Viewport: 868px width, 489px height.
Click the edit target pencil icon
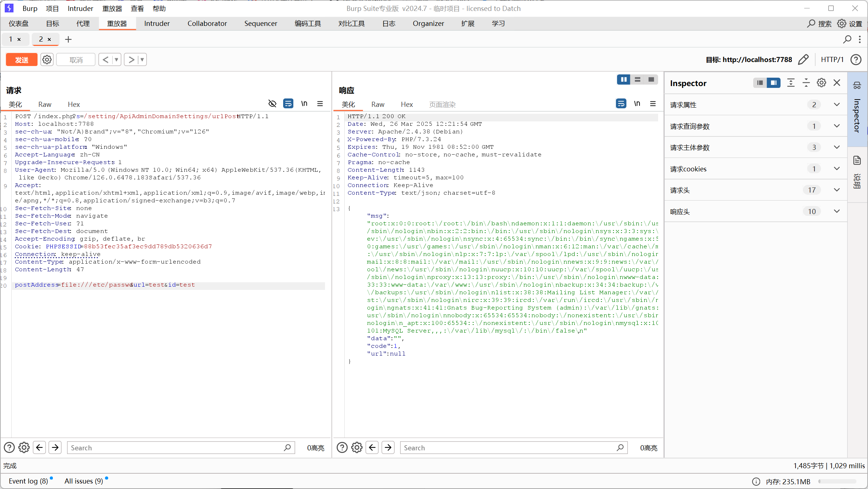click(x=803, y=59)
